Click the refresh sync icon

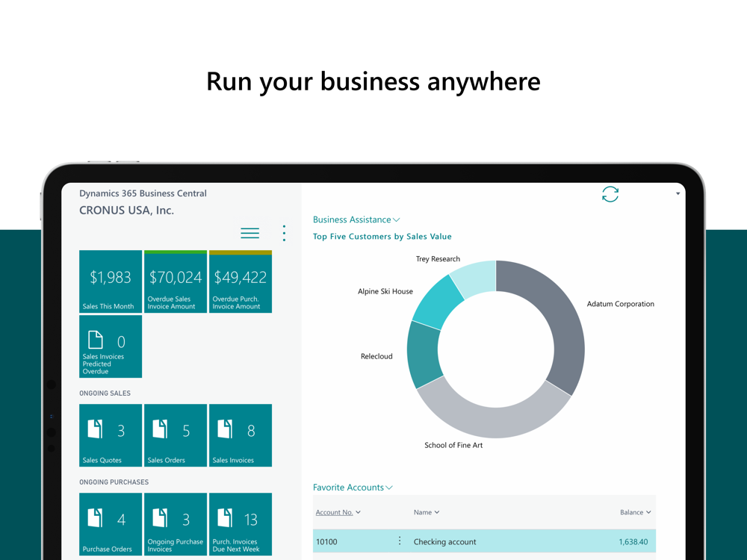[610, 194]
